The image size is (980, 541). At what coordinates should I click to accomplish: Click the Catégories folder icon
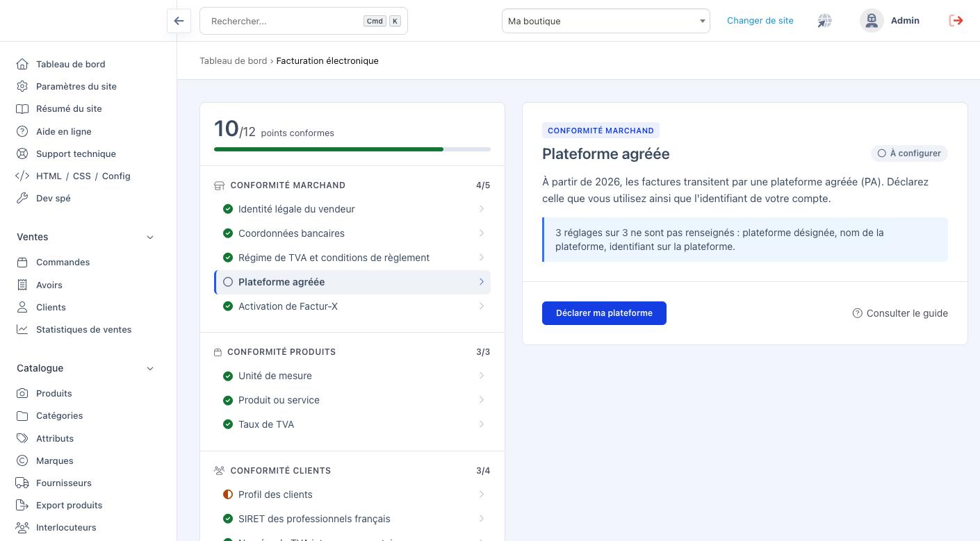tap(23, 415)
